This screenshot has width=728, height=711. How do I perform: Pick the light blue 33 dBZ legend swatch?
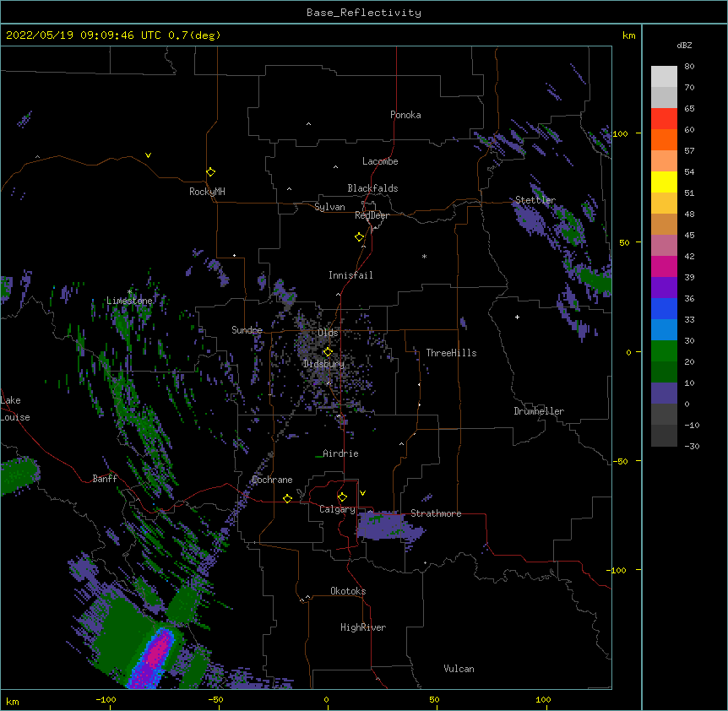pyautogui.click(x=664, y=330)
